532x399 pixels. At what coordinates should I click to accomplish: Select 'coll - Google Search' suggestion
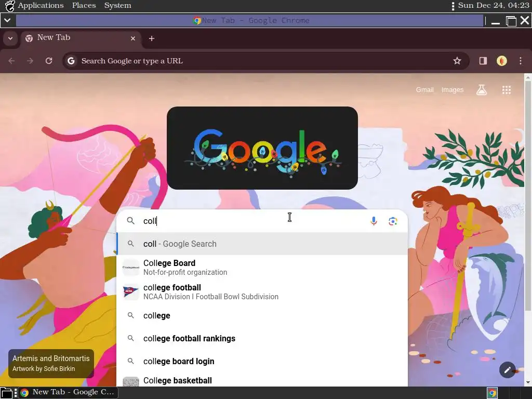click(262, 244)
